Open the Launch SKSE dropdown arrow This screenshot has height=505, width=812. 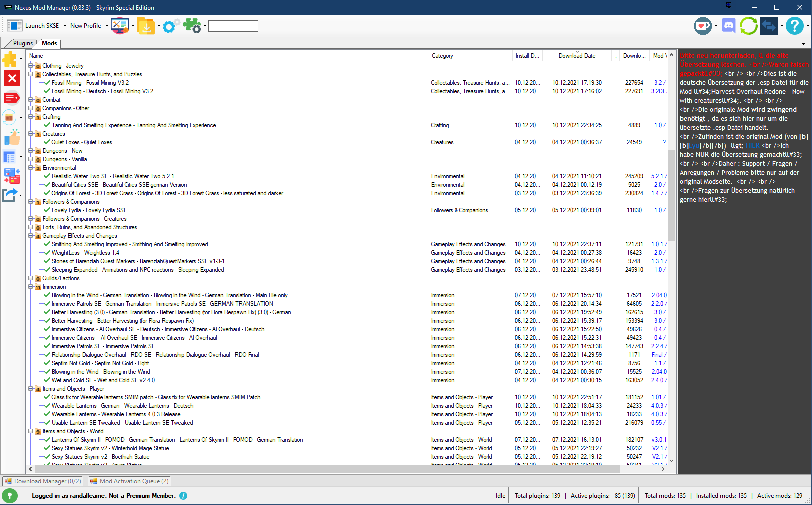(65, 26)
